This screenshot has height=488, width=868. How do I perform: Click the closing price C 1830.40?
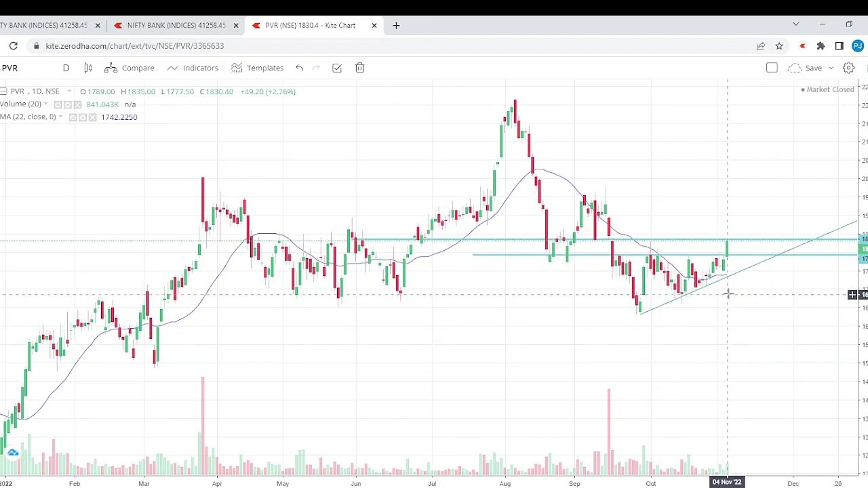point(216,91)
